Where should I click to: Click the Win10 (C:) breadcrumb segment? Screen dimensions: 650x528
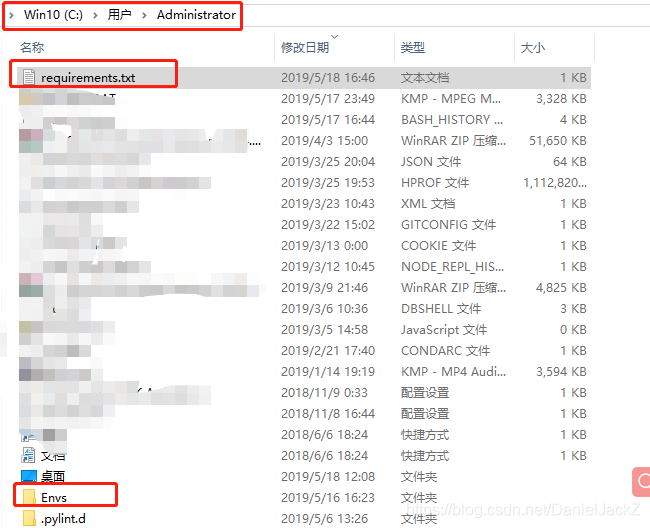(53, 15)
